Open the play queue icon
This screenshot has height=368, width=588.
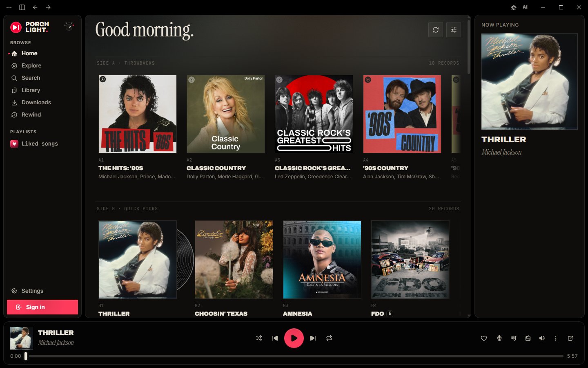(514, 338)
